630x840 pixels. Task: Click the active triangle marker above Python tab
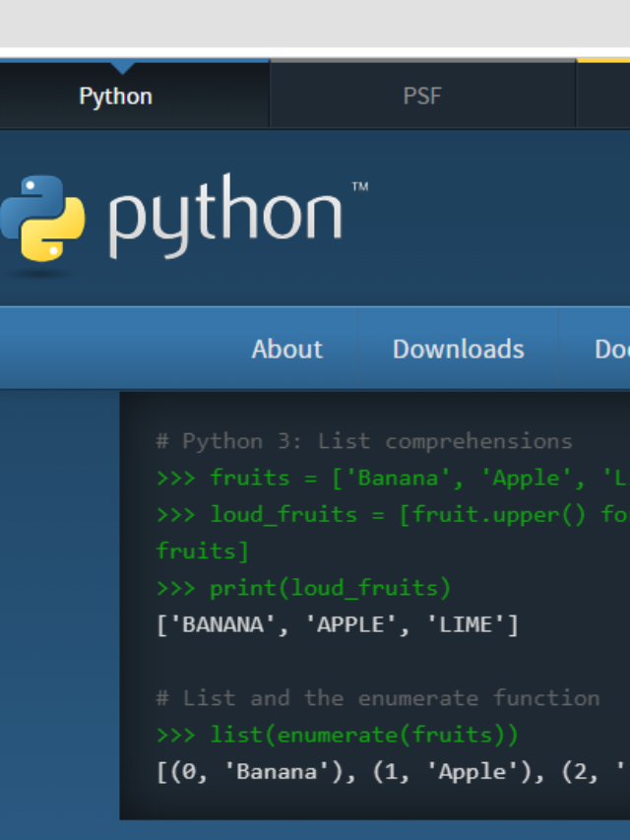pyautogui.click(x=122, y=67)
